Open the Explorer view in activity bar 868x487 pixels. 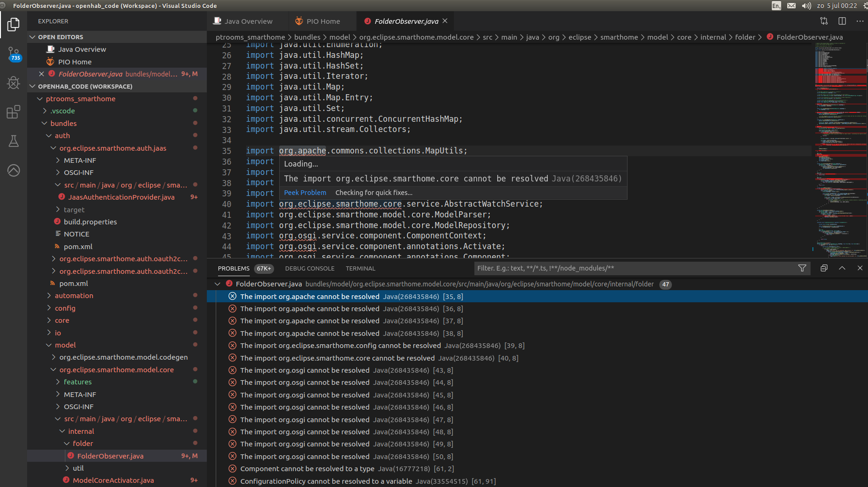click(14, 24)
